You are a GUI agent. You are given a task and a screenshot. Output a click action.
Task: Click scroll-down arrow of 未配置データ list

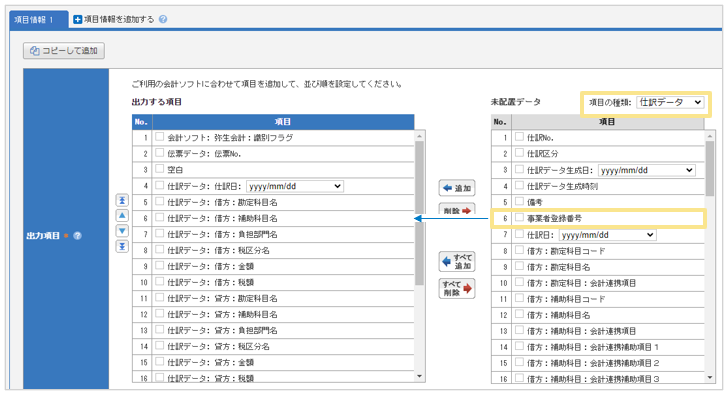tap(710, 378)
